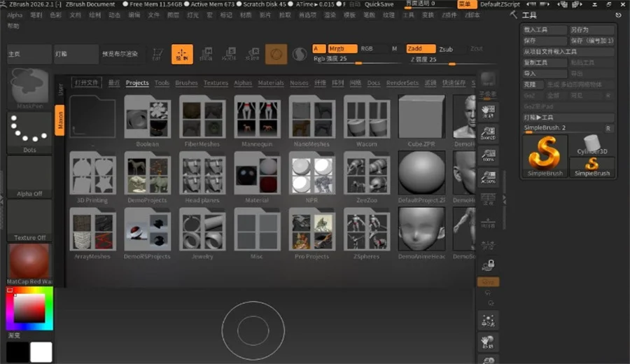
Task: Toggle the M material channel button
Action: pos(394,48)
